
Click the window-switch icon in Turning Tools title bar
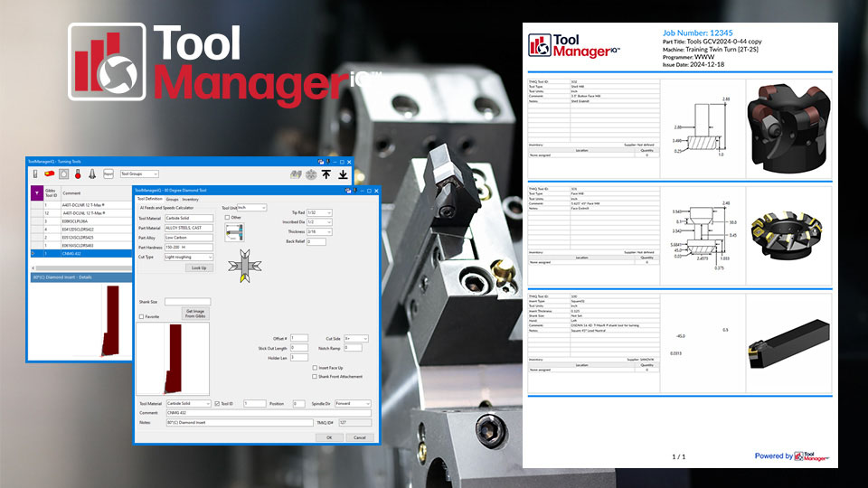(x=320, y=162)
